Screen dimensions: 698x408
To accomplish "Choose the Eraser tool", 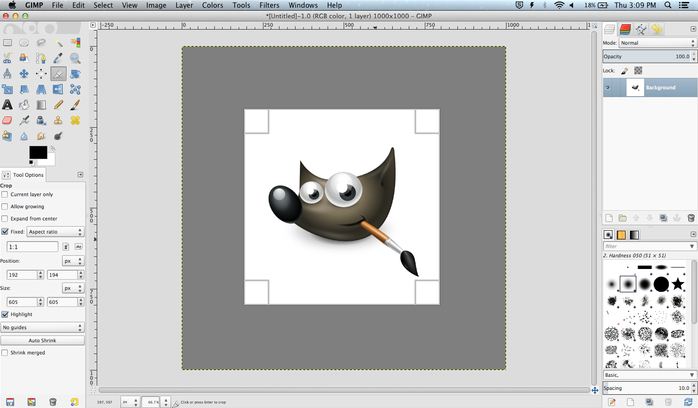I will [x=8, y=119].
